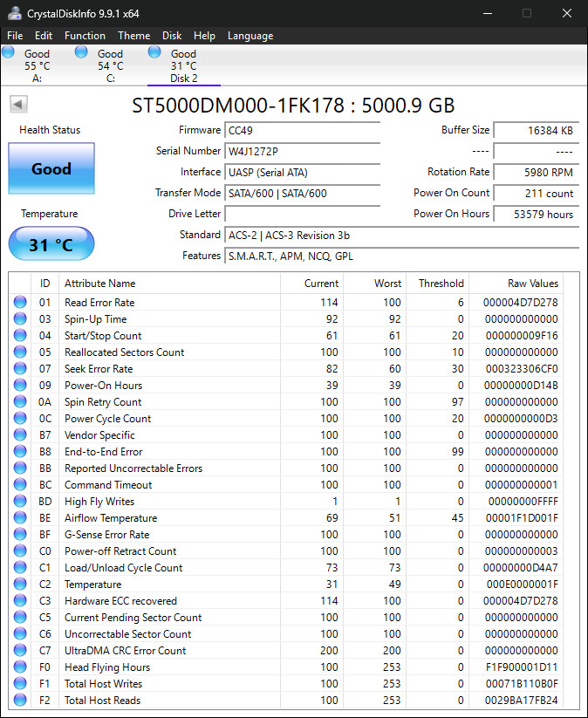Click the status orb for disk C:

pyautogui.click(x=81, y=52)
